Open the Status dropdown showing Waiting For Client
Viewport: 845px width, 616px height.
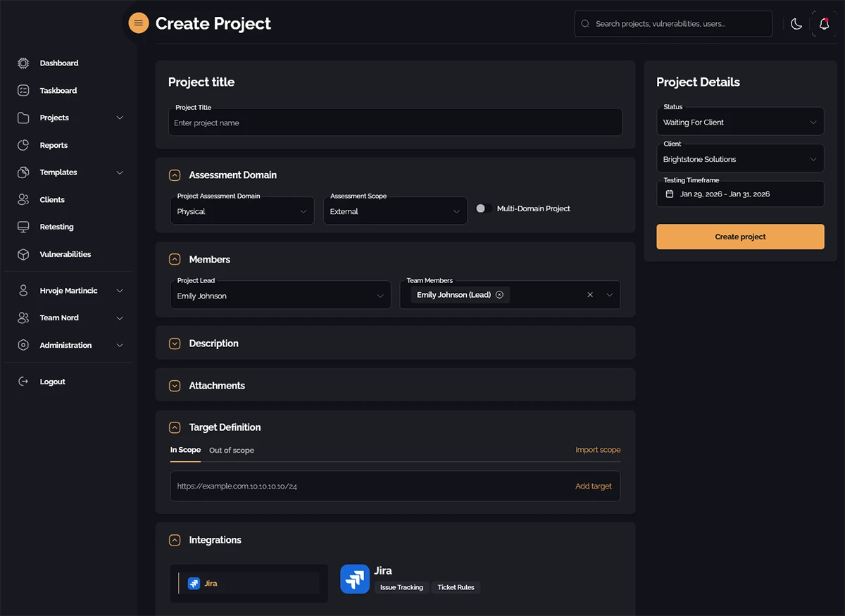[x=740, y=121]
